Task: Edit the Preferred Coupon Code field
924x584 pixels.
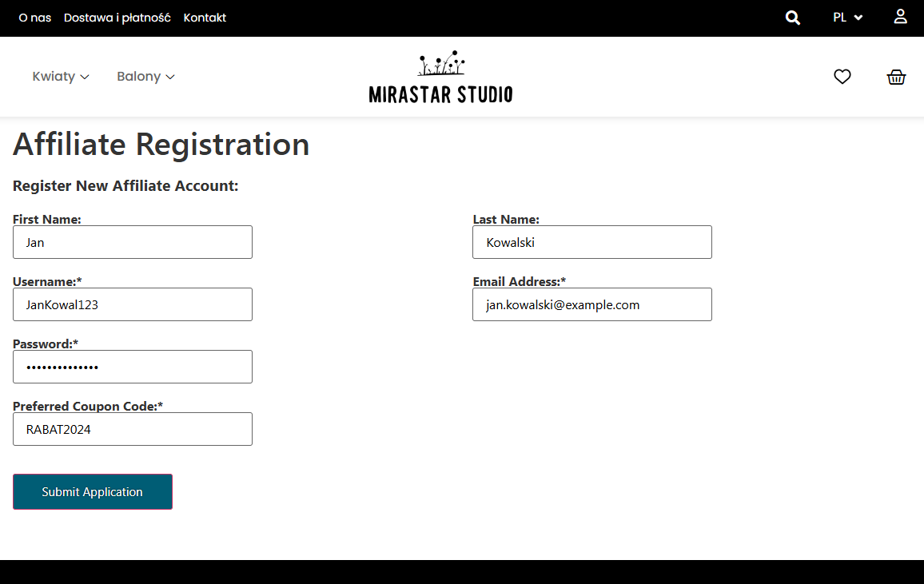Action: (x=133, y=429)
